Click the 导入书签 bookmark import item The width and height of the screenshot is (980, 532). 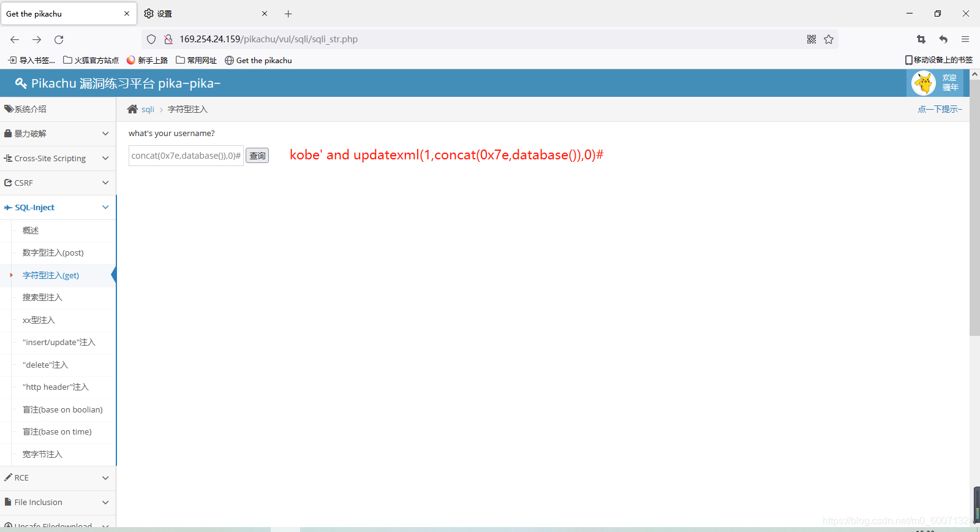tap(31, 60)
